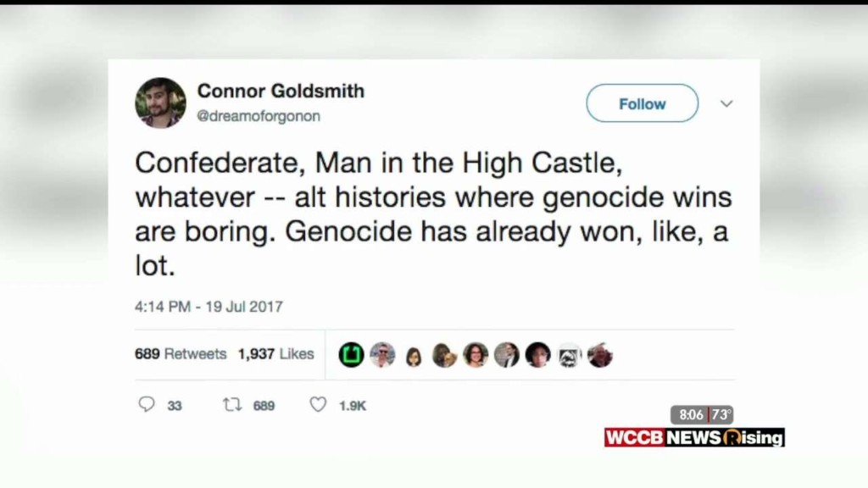
Task: Open the 1,937 Likes list
Action: [x=275, y=353]
